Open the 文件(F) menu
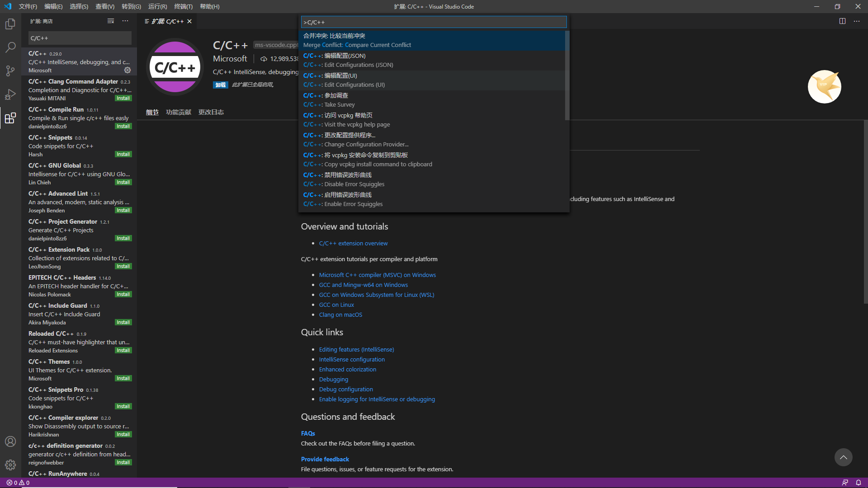Screen dimensions: 868x488 tap(28, 6)
